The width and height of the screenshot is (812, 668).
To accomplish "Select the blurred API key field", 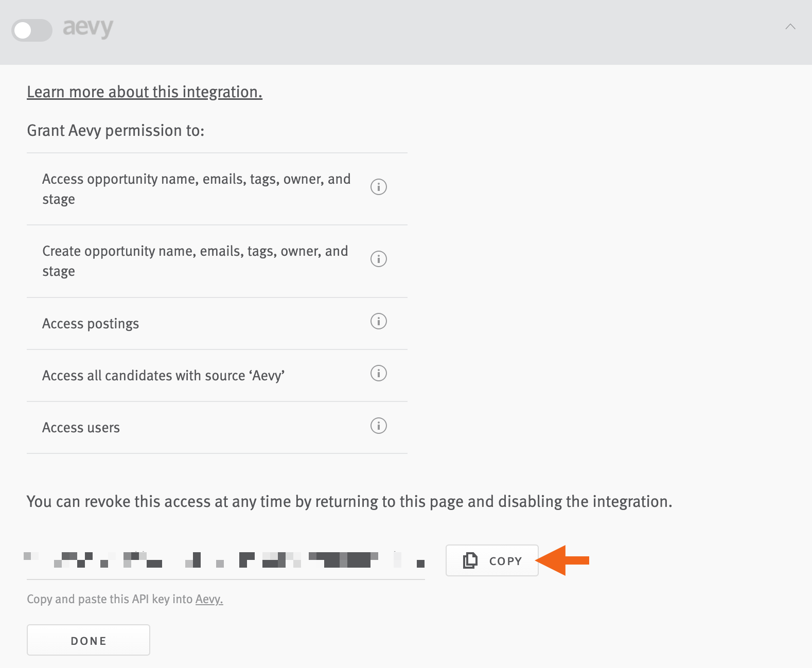I will click(225, 560).
